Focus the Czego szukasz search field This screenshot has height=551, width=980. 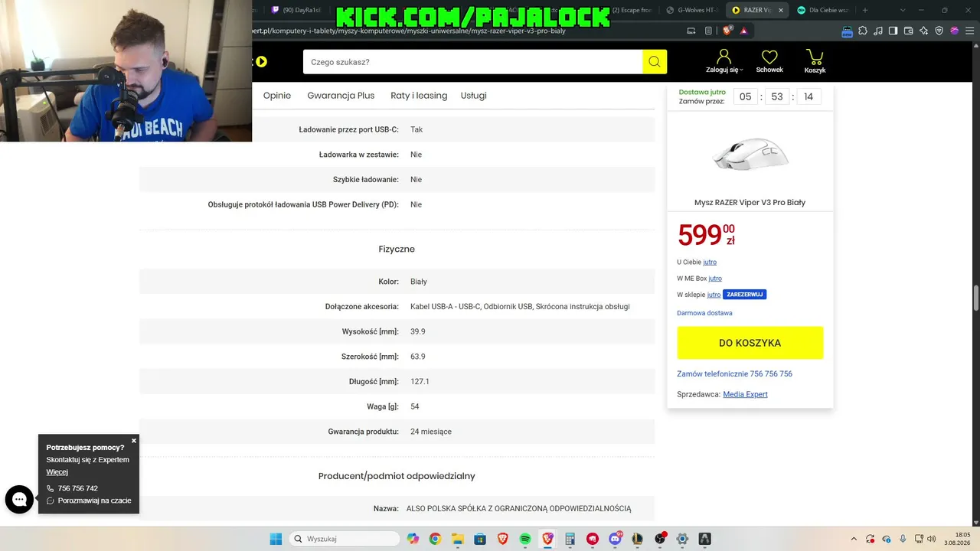click(472, 62)
